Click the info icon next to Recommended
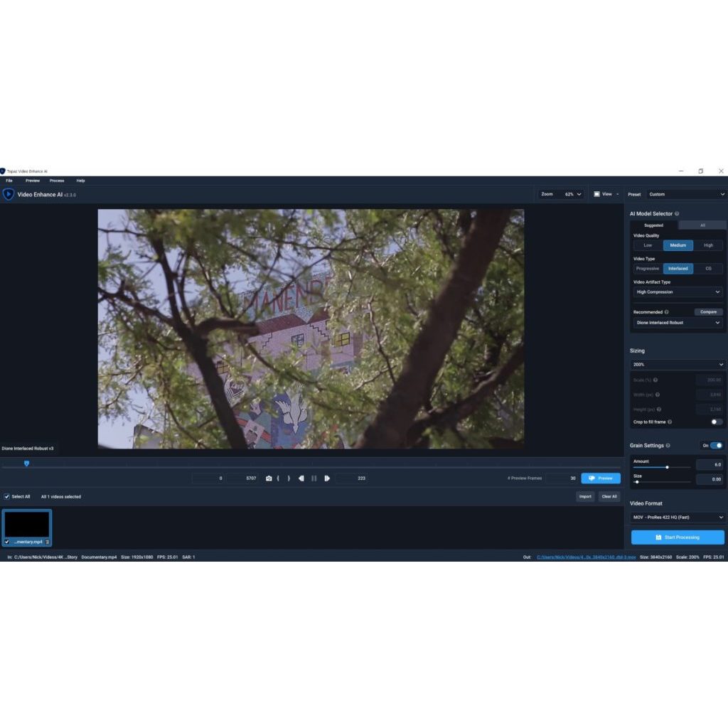This screenshot has height=728, width=728. coord(666,312)
